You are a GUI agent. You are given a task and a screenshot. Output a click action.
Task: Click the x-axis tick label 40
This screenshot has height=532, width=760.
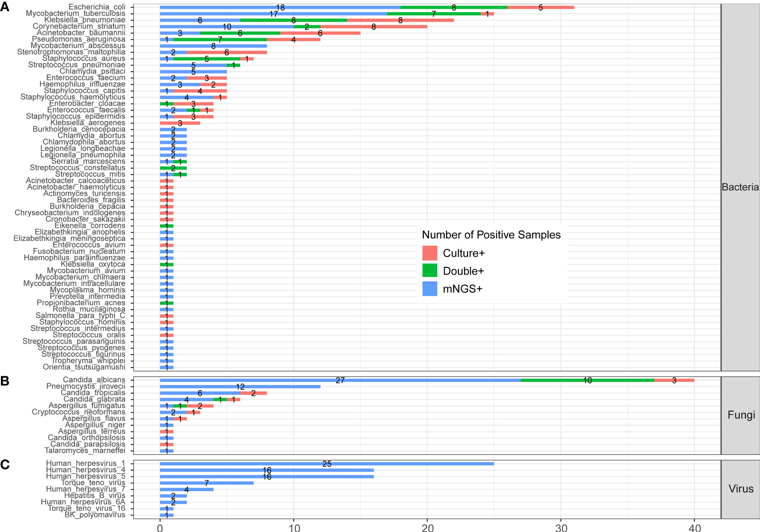coord(694,527)
